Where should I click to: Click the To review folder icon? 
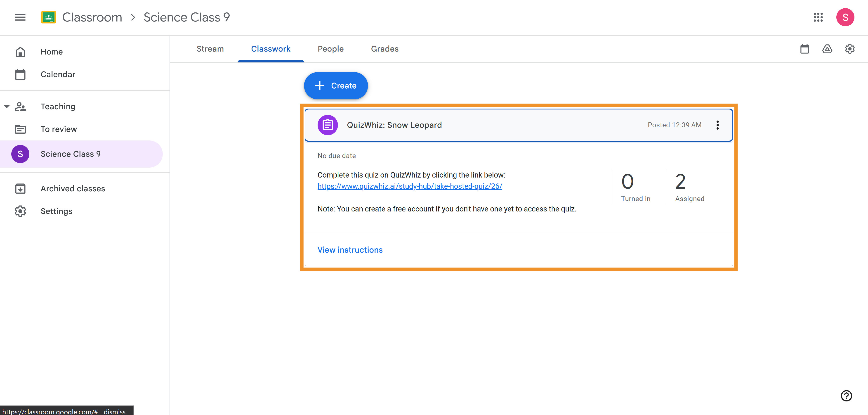point(20,129)
